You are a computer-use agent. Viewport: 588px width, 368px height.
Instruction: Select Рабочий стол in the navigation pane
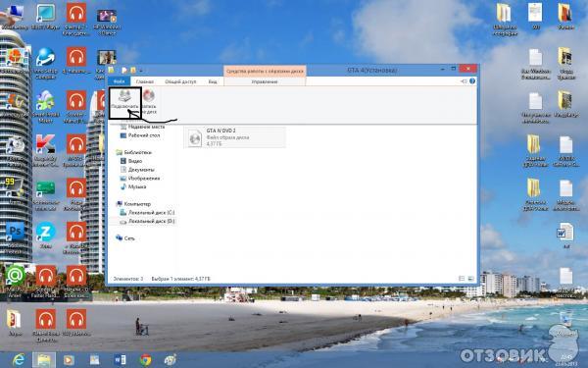click(x=140, y=135)
